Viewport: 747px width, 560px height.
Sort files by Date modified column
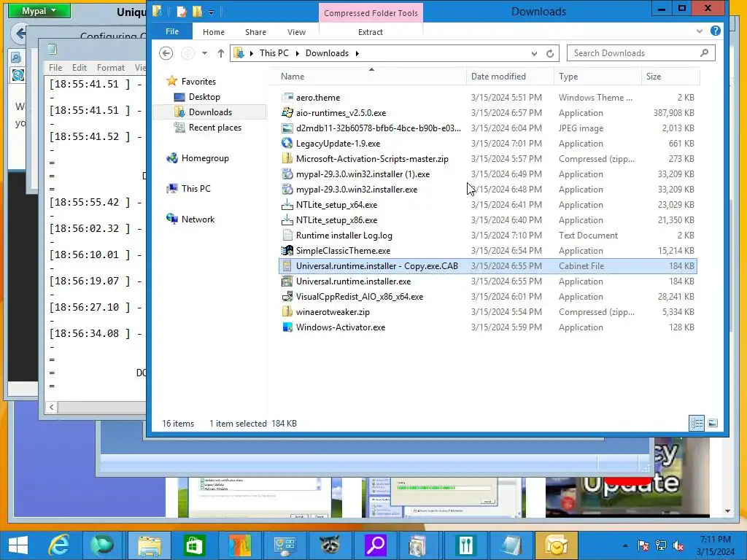click(x=510, y=76)
